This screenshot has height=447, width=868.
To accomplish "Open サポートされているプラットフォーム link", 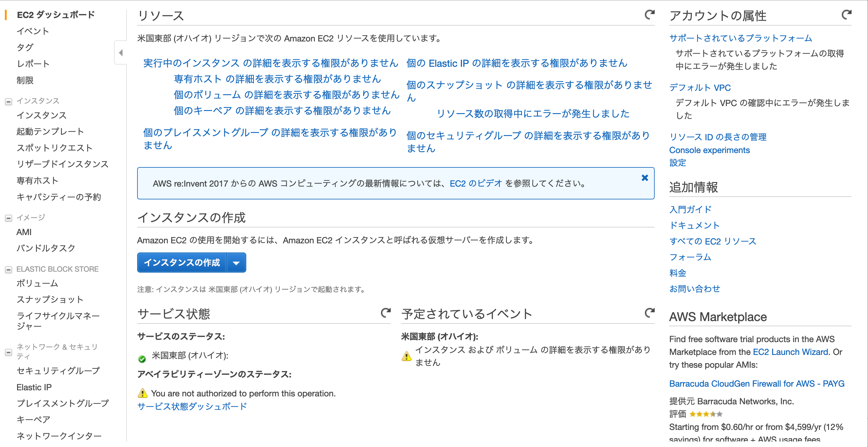I will 741,38.
